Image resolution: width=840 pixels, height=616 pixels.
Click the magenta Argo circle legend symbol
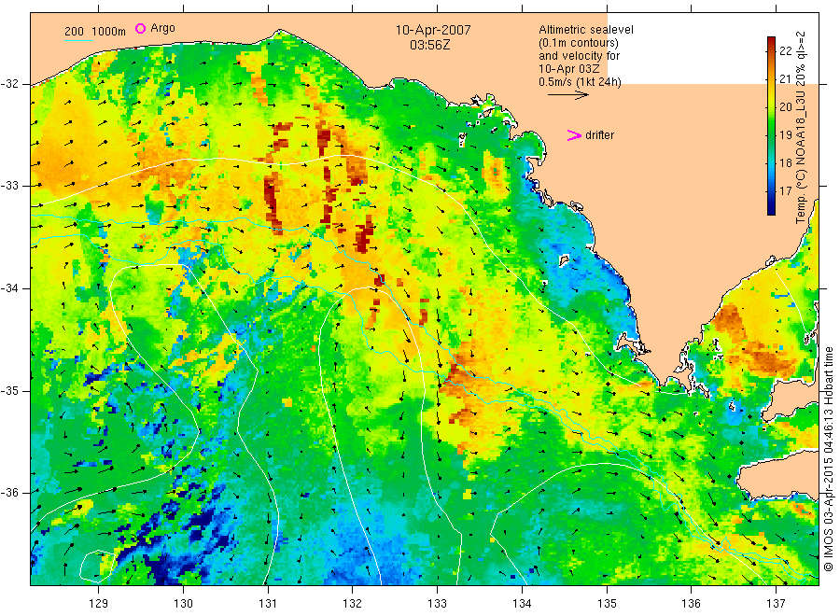click(140, 28)
